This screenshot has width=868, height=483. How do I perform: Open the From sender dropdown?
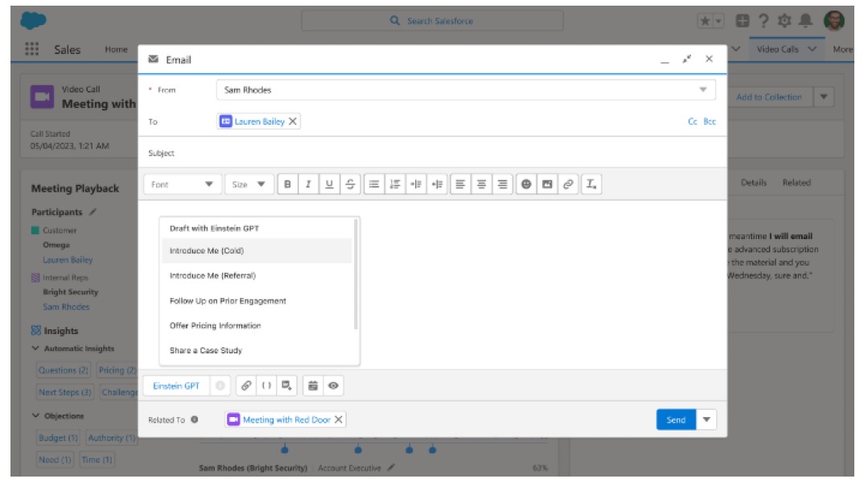coord(466,90)
